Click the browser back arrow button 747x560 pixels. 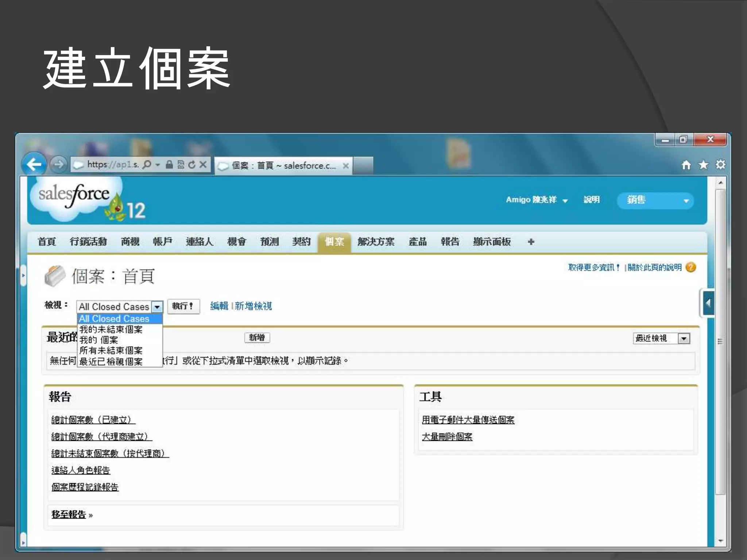(x=34, y=164)
